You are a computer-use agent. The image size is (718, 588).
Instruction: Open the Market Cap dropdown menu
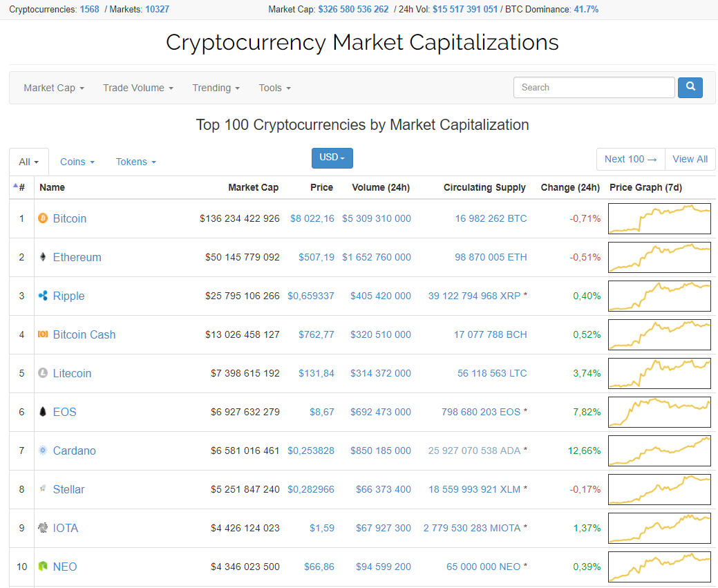(54, 88)
